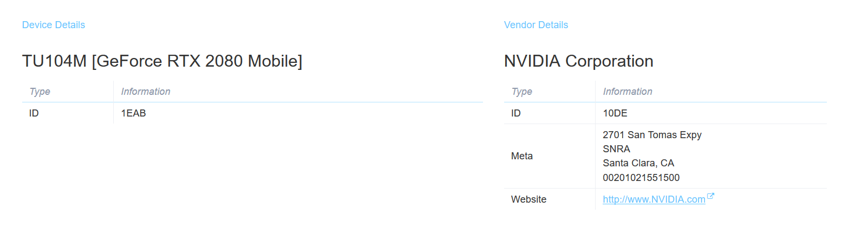
Task: Click the Type column header in device table
Action: tap(40, 92)
